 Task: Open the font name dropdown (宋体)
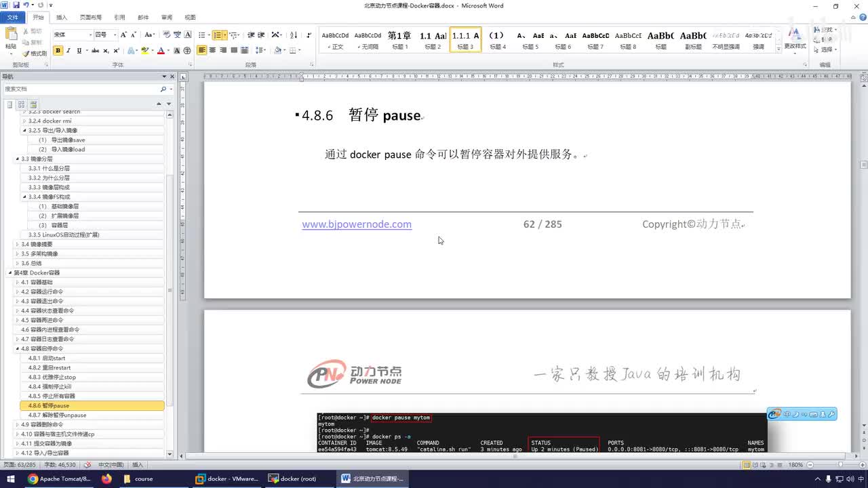pos(90,35)
